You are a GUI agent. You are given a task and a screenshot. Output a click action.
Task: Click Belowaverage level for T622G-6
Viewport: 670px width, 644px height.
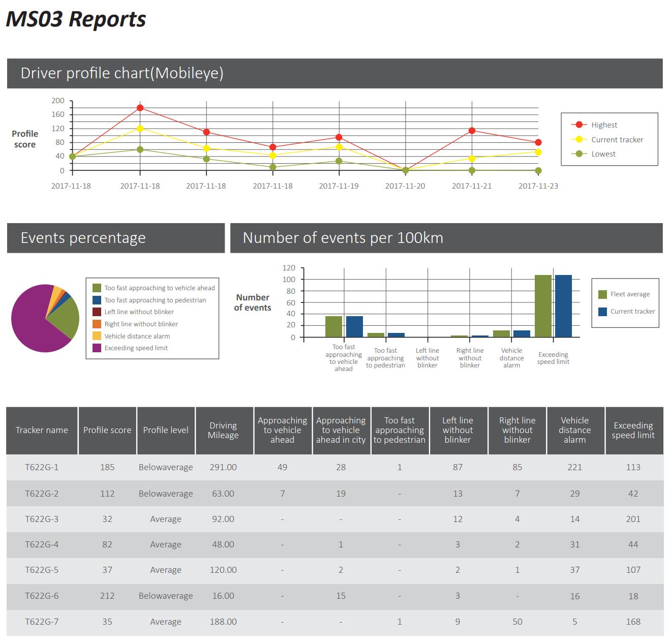[x=166, y=596]
